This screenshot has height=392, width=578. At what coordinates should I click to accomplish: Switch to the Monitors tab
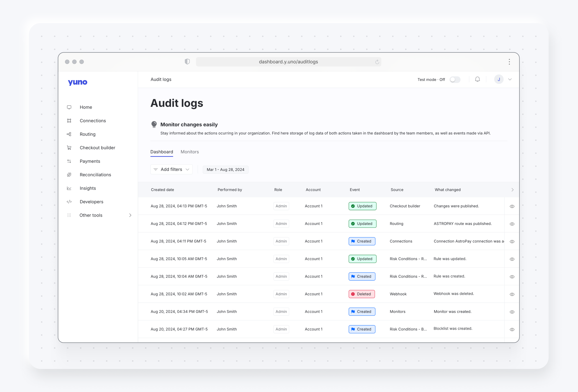click(x=189, y=152)
